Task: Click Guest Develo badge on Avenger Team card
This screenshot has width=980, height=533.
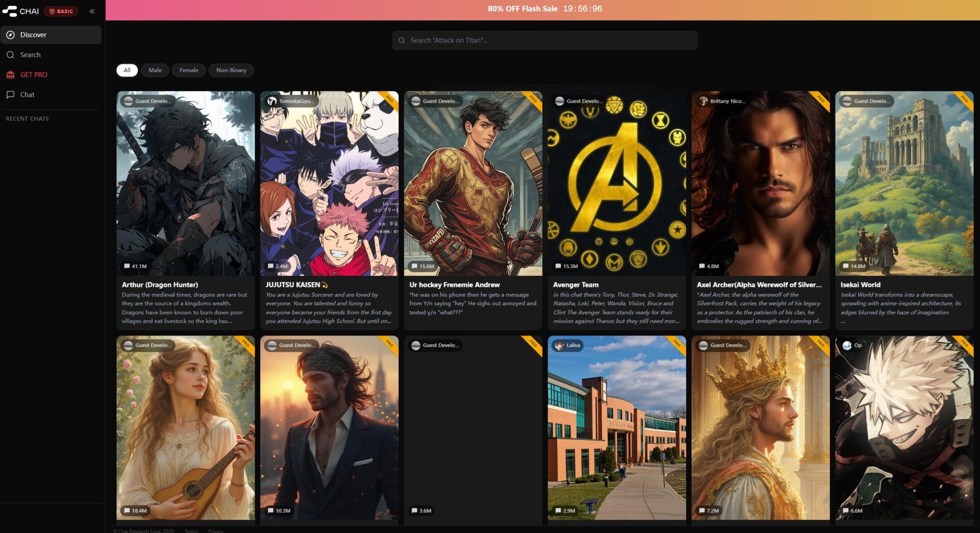Action: [x=579, y=101]
